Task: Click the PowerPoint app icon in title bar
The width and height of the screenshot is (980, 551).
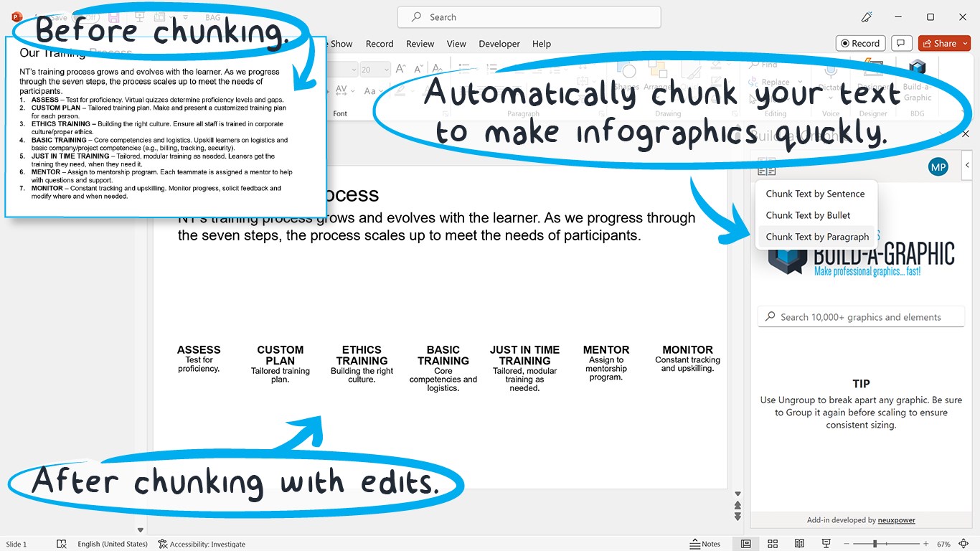Action: [17, 17]
